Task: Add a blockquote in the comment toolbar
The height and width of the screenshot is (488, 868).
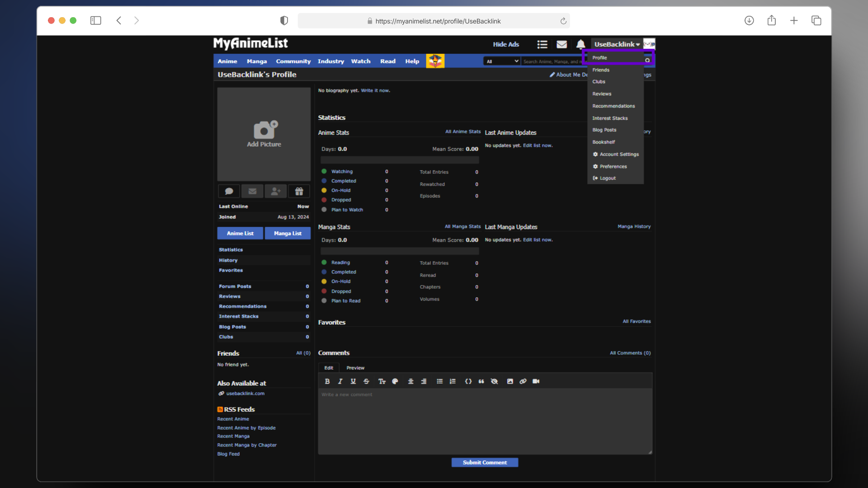Action: pos(481,381)
